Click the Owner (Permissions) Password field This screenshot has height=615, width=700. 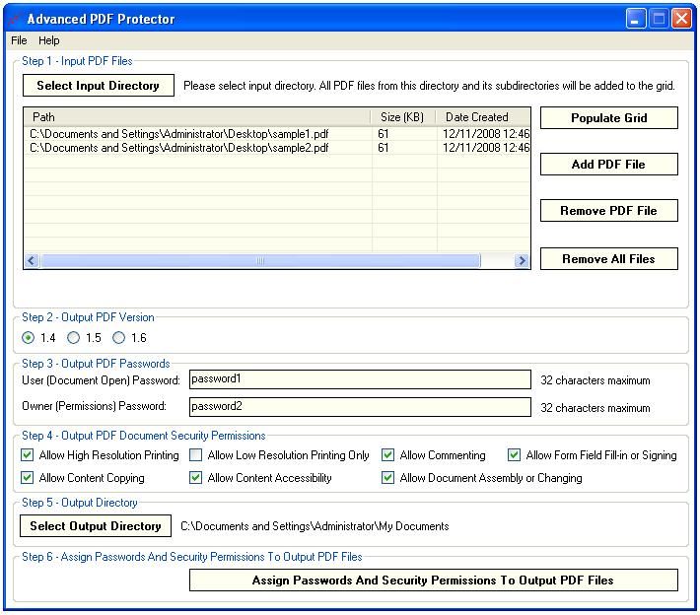point(359,406)
